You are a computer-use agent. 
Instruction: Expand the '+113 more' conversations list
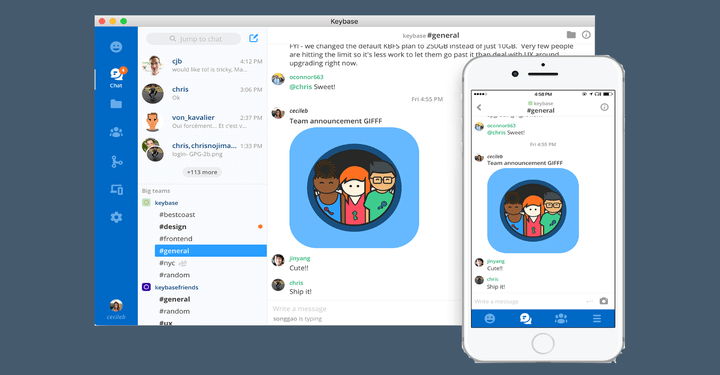click(202, 172)
